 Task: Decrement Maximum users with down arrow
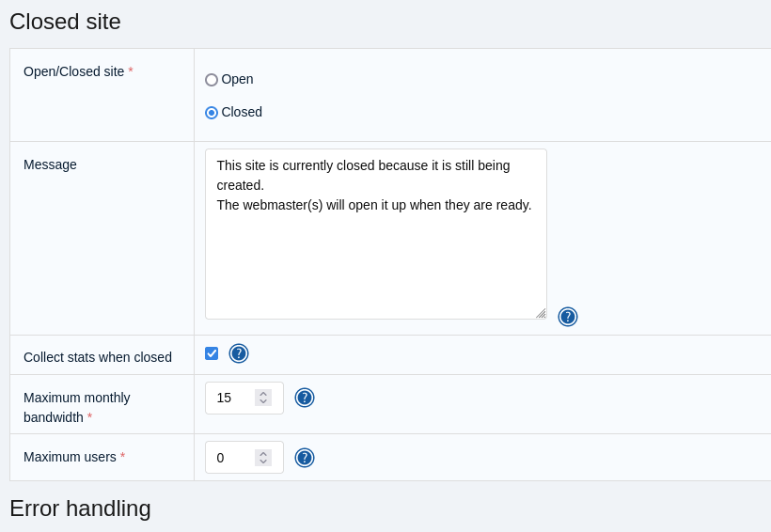pyautogui.click(x=263, y=462)
